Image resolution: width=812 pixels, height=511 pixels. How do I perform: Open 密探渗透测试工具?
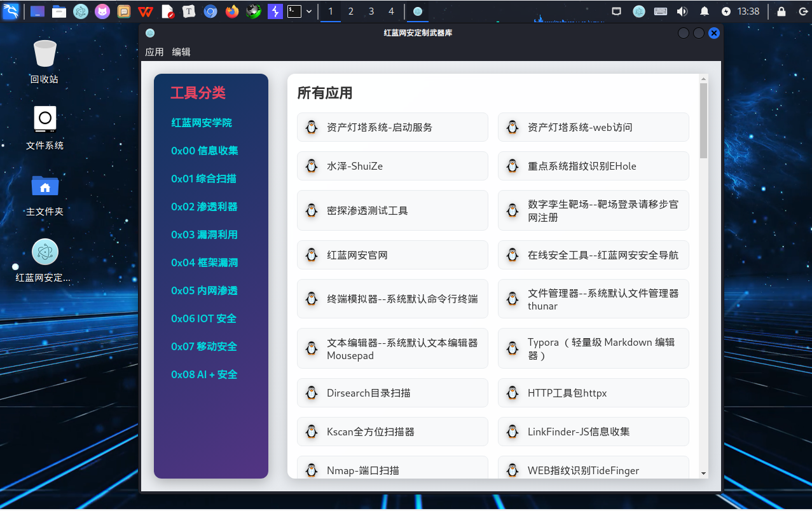pyautogui.click(x=392, y=210)
